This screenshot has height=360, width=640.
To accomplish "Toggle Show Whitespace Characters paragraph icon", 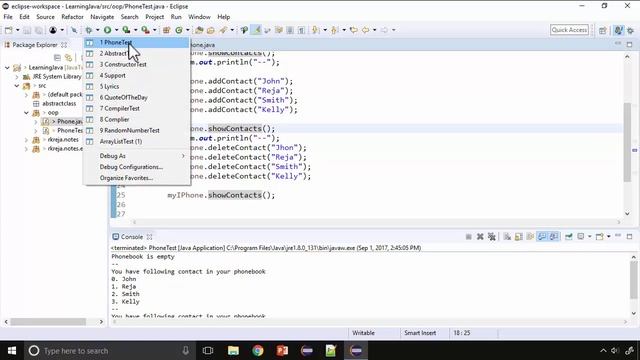I will tap(301, 30).
